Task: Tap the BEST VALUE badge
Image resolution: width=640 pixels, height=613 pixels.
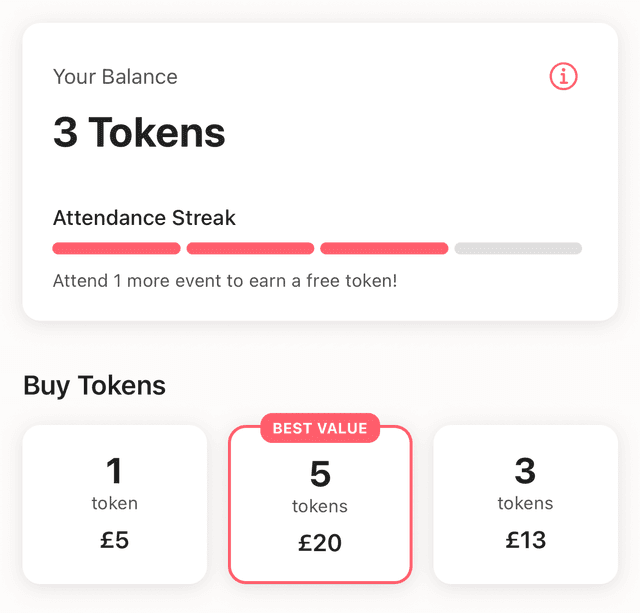Action: pos(320,428)
